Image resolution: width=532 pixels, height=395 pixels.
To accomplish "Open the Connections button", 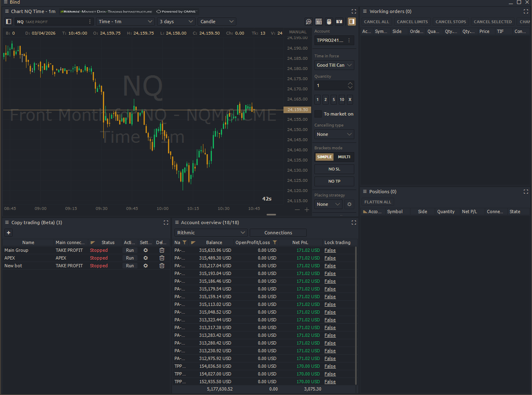I will [278, 233].
